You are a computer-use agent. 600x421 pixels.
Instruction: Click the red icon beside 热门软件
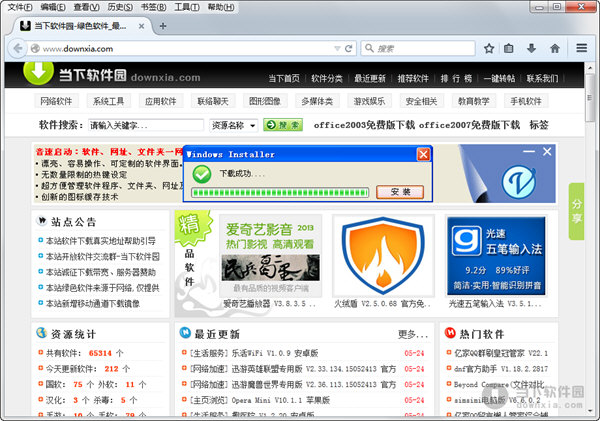(450, 333)
